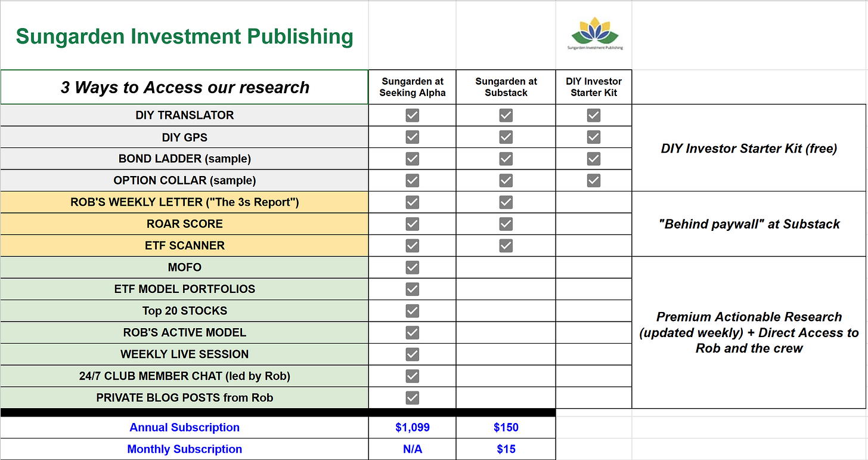The height and width of the screenshot is (460, 868).
Task: Select ROB'S WEEKLY LETTER row label
Action: [x=185, y=202]
